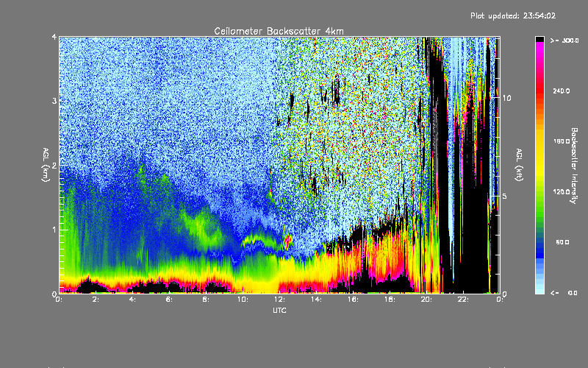Click the '22:' hour tick label

coord(463,300)
